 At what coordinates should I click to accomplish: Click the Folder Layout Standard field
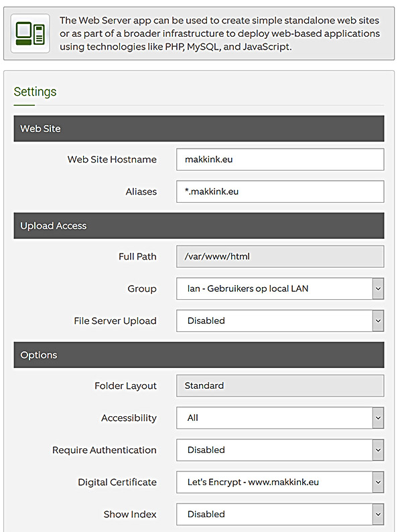pos(280,385)
